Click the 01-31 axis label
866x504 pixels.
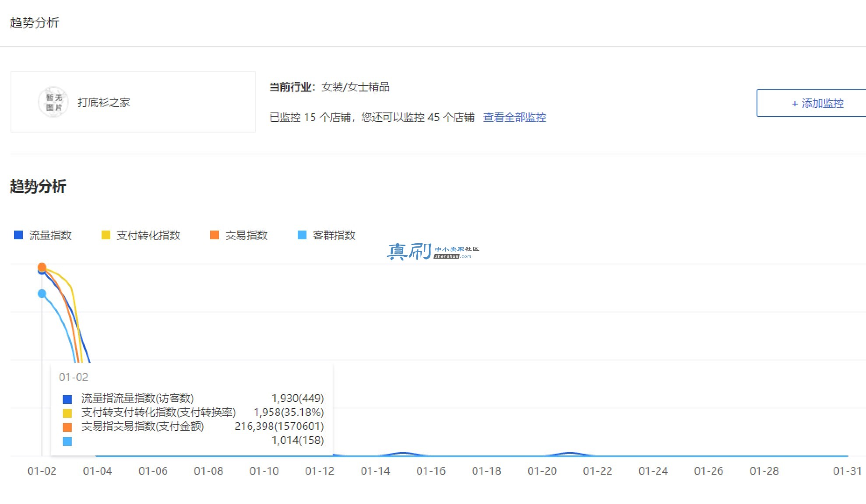tap(848, 471)
